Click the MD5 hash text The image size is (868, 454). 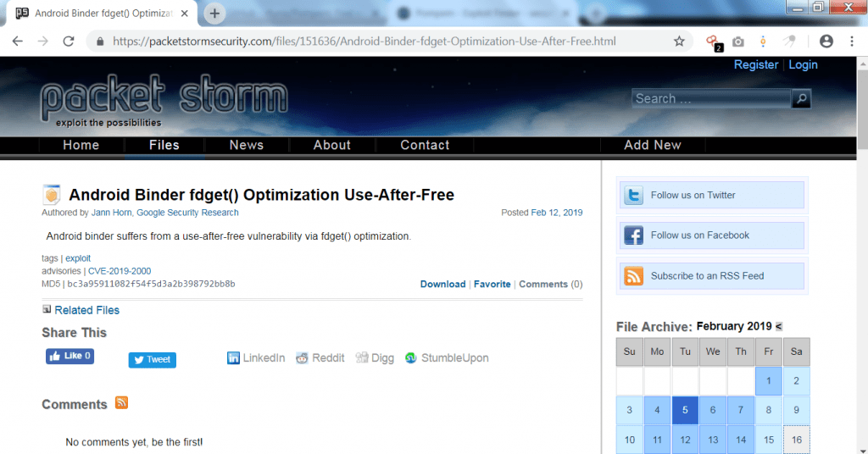pyautogui.click(x=151, y=285)
